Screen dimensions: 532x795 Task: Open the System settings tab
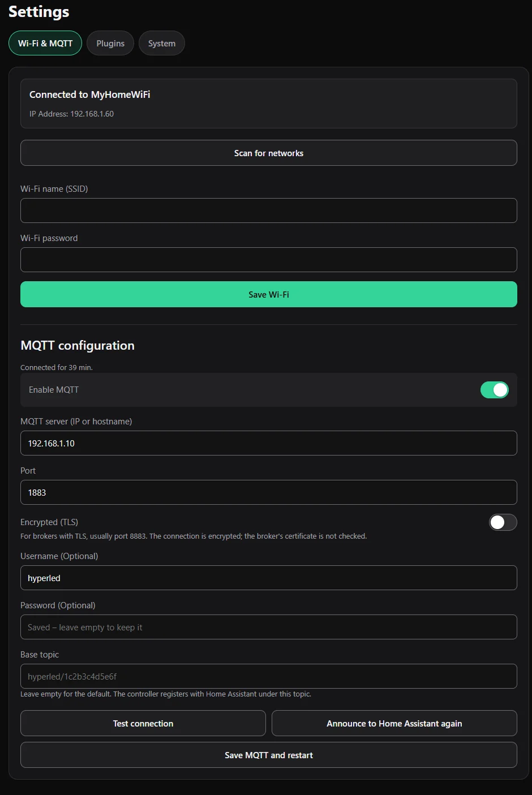162,43
